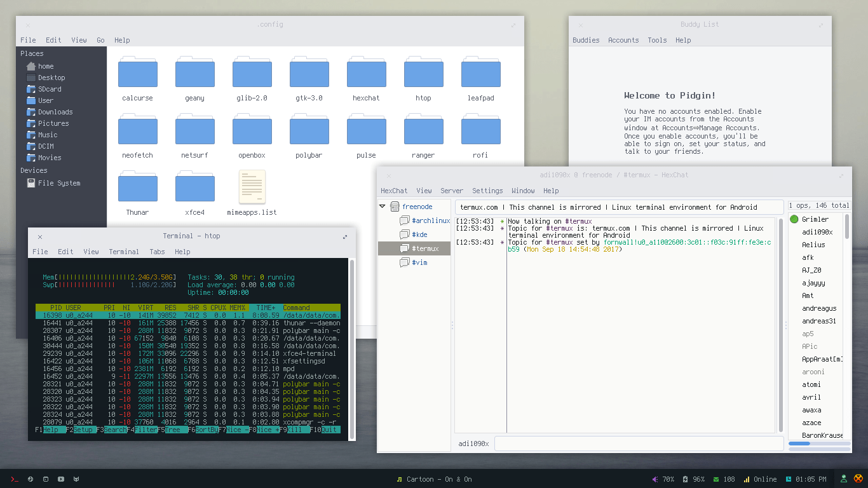Click the video player icon in the taskbar
868x488 pixels.
coord(61,479)
